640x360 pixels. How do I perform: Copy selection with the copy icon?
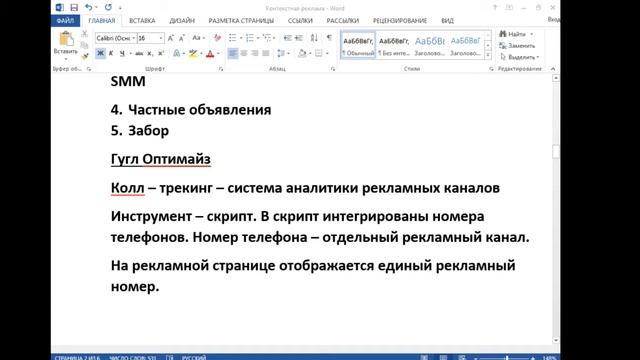(x=84, y=45)
